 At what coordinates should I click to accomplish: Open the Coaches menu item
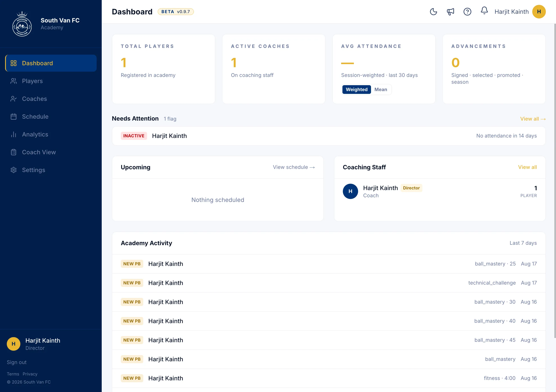click(51, 99)
